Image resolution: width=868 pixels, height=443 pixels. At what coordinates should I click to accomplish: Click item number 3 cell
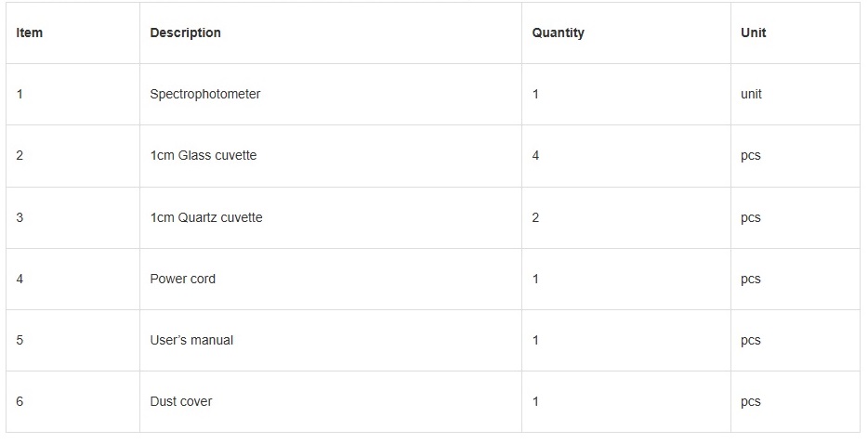point(20,217)
